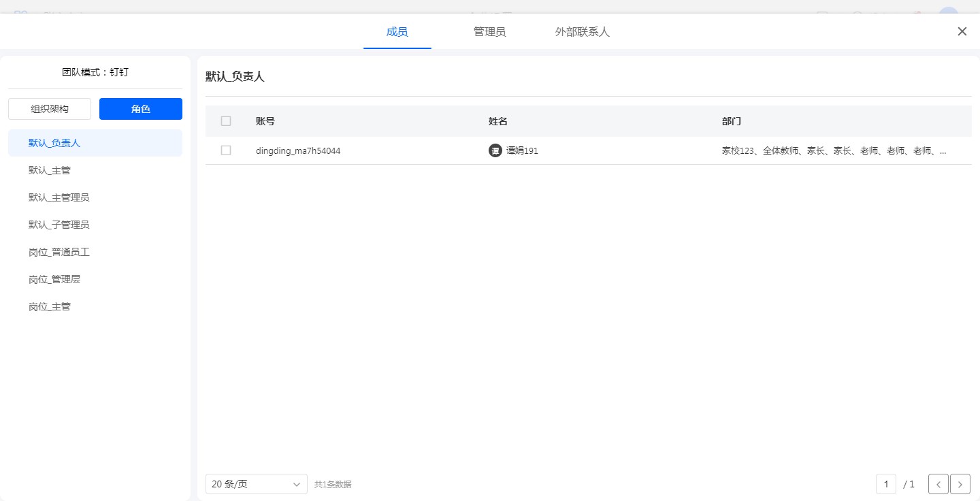Go to the previous page arrow
The width and height of the screenshot is (980, 501).
[x=938, y=484]
